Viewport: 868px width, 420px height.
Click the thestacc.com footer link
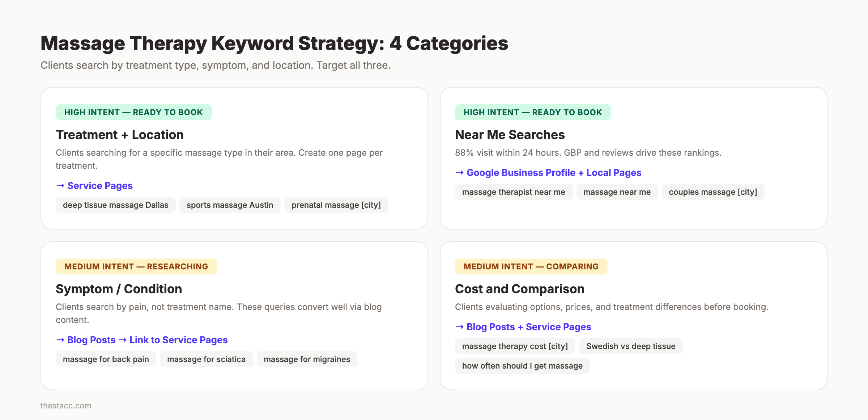(66, 406)
